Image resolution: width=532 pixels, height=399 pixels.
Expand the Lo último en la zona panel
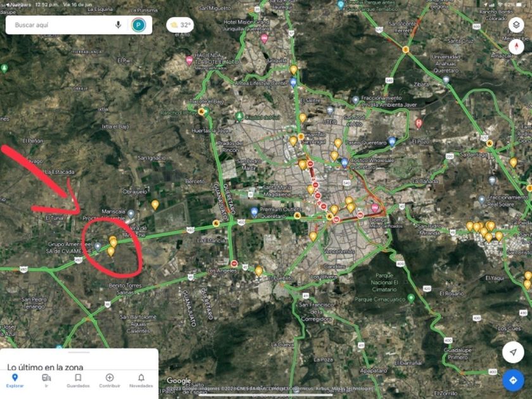79,360
